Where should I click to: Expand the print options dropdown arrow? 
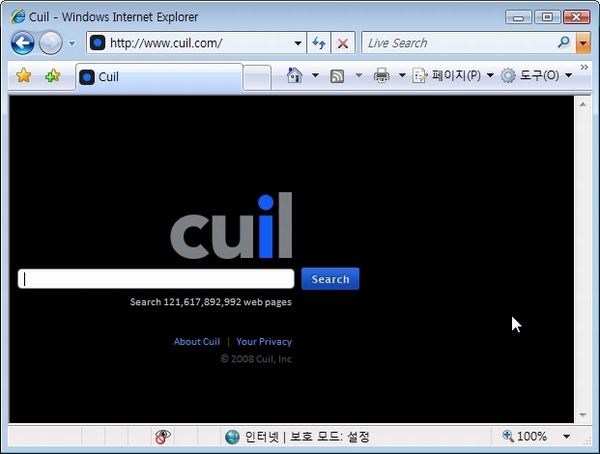pyautogui.click(x=402, y=75)
